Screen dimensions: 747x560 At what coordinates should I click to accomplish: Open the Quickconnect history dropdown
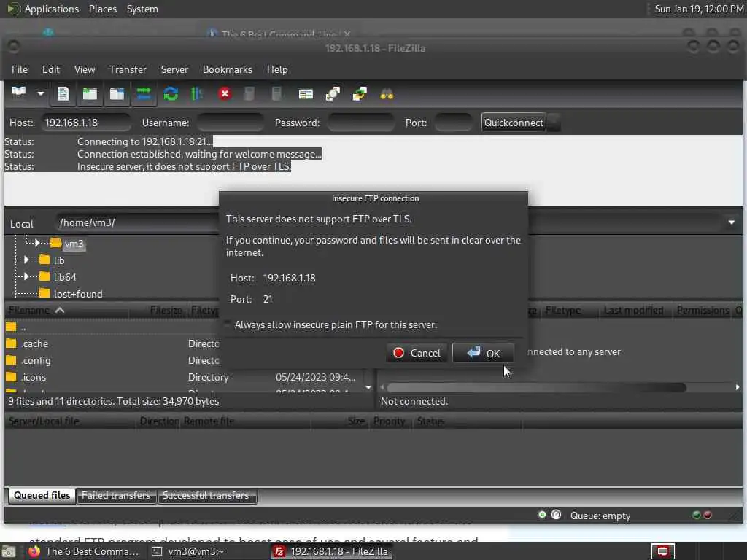pos(554,122)
